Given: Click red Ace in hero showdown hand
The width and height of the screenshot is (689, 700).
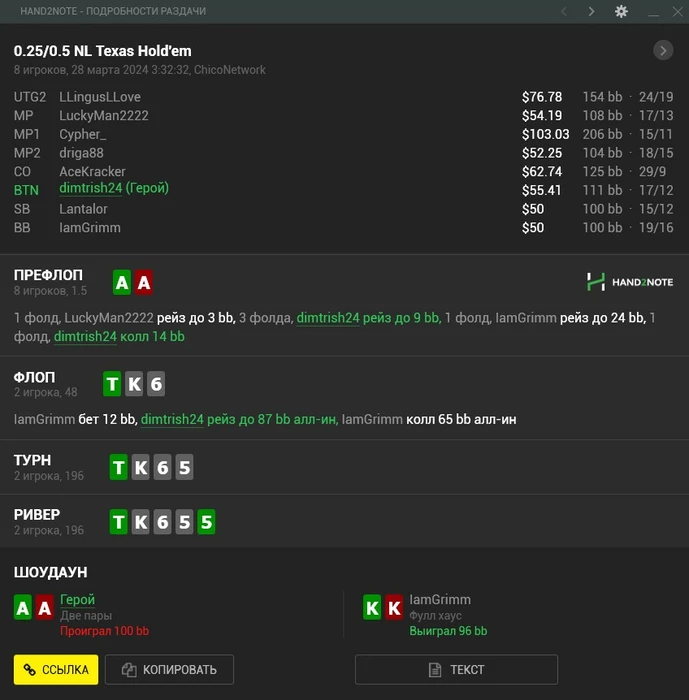Looking at the screenshot, I should (45, 607).
